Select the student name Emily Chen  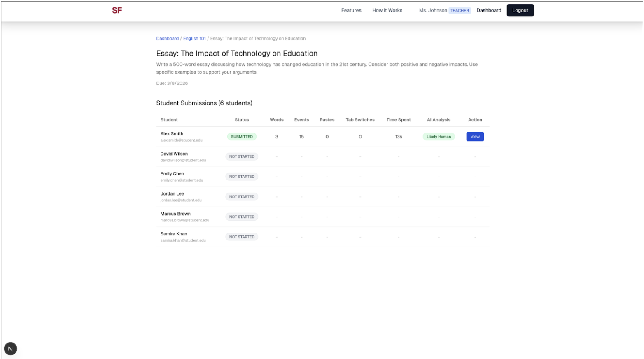coord(172,174)
